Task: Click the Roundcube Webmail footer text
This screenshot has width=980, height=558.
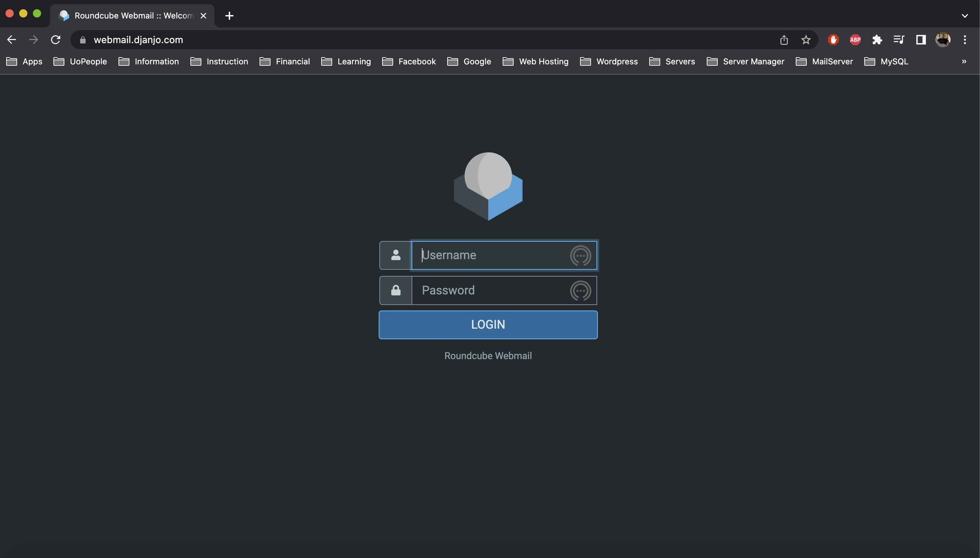Action: 488,356
